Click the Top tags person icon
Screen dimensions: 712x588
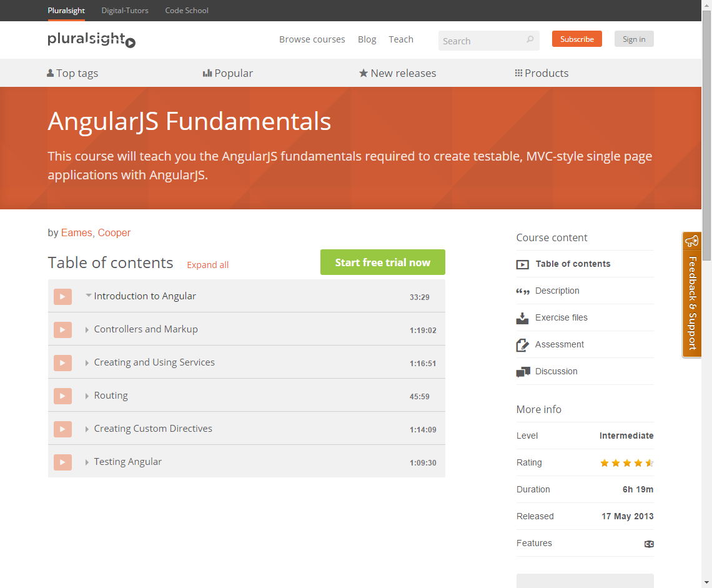coord(51,72)
